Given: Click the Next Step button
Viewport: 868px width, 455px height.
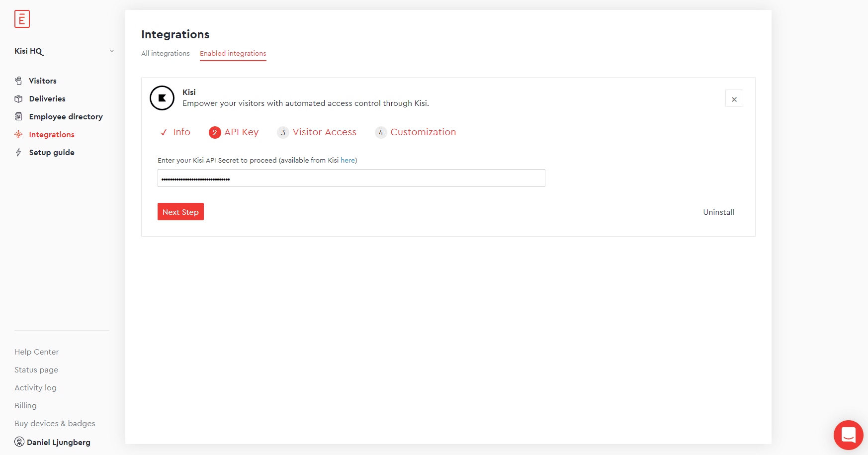Looking at the screenshot, I should [180, 212].
